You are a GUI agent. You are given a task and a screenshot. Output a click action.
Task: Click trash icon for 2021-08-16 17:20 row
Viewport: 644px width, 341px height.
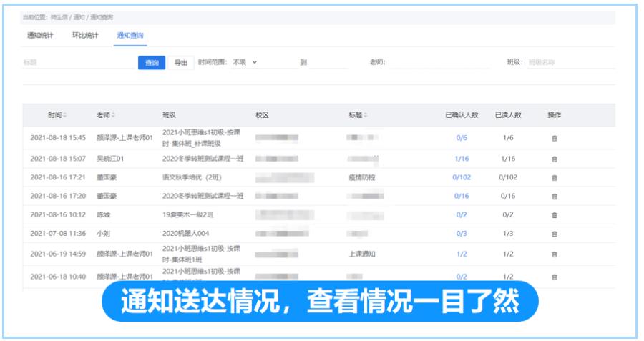[554, 196]
